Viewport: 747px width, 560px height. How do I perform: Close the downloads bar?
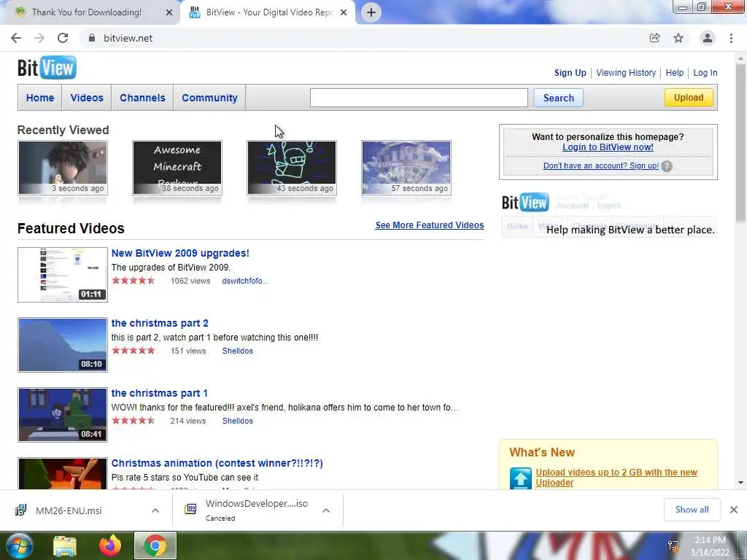[x=734, y=510]
